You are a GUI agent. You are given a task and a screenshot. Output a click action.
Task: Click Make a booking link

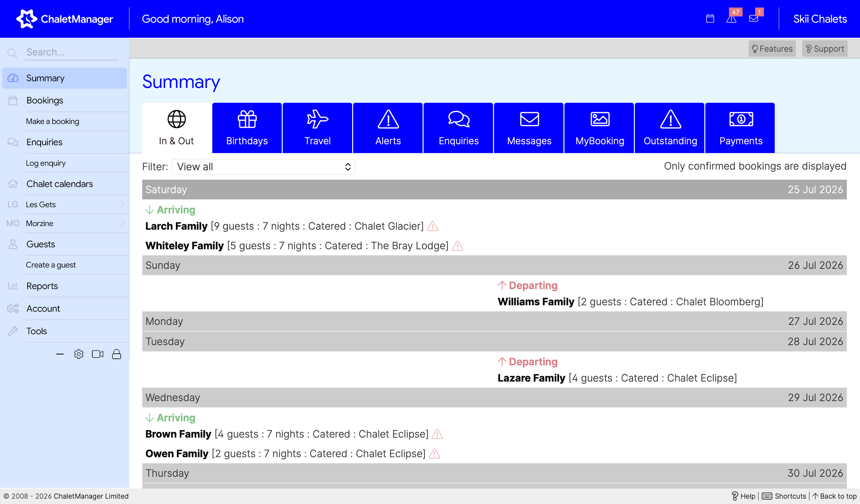(x=53, y=122)
